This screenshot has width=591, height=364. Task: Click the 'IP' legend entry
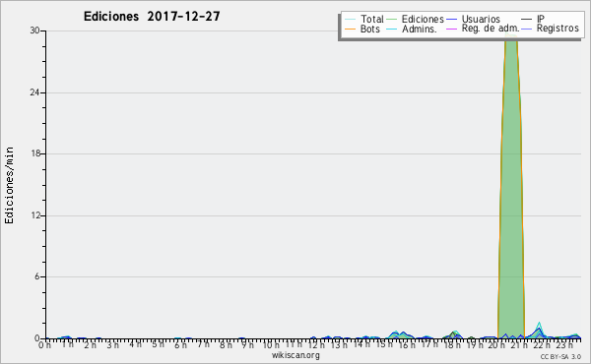[533, 19]
